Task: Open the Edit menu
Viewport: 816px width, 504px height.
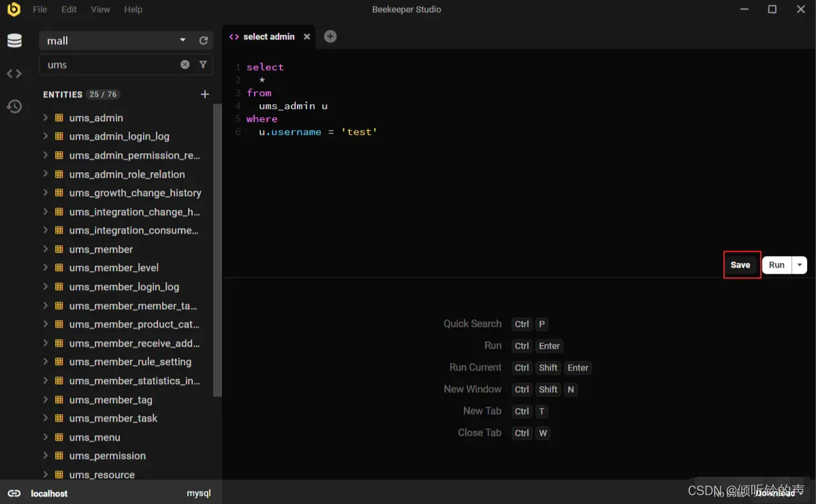Action: click(69, 10)
